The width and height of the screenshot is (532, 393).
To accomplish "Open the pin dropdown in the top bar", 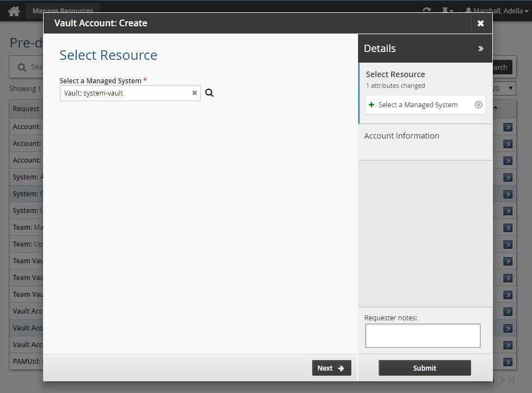I will pyautogui.click(x=448, y=11).
